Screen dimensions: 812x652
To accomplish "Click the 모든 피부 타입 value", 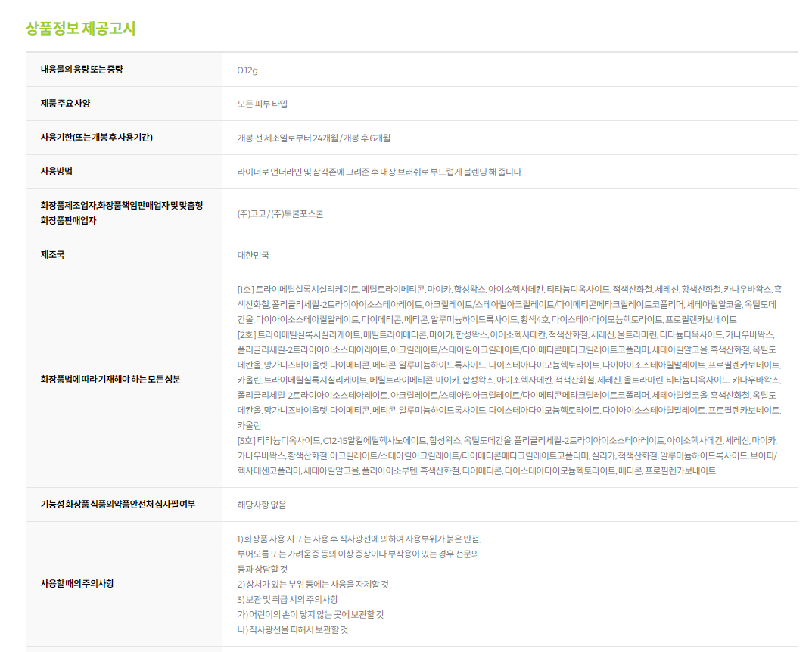I will coord(262,104).
